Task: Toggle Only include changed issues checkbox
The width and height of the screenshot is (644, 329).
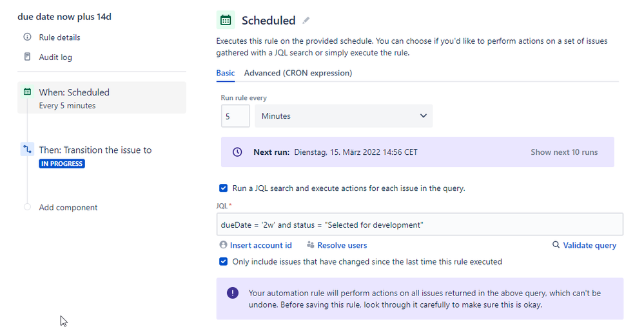Action: click(x=223, y=262)
